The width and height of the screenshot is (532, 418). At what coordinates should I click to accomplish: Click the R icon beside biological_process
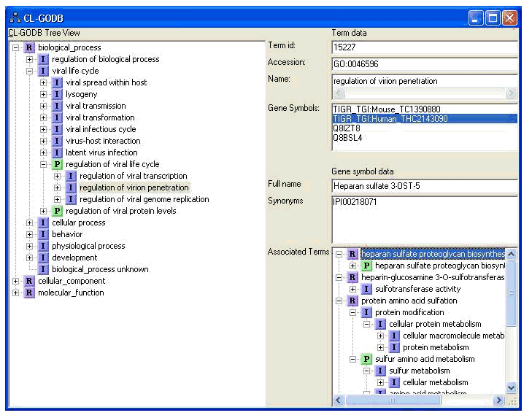click(29, 47)
